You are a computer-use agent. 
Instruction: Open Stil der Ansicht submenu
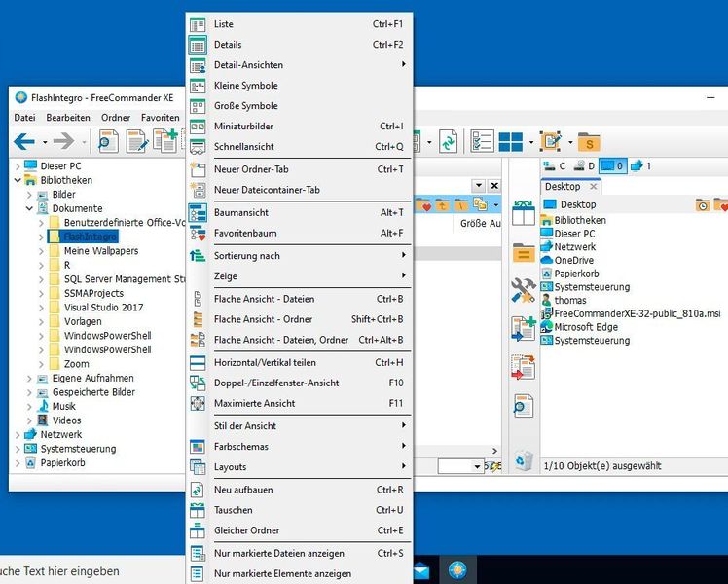click(300, 426)
